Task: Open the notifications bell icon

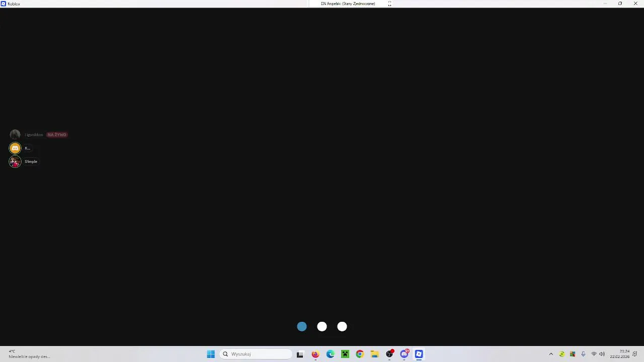Action: click(x=635, y=354)
